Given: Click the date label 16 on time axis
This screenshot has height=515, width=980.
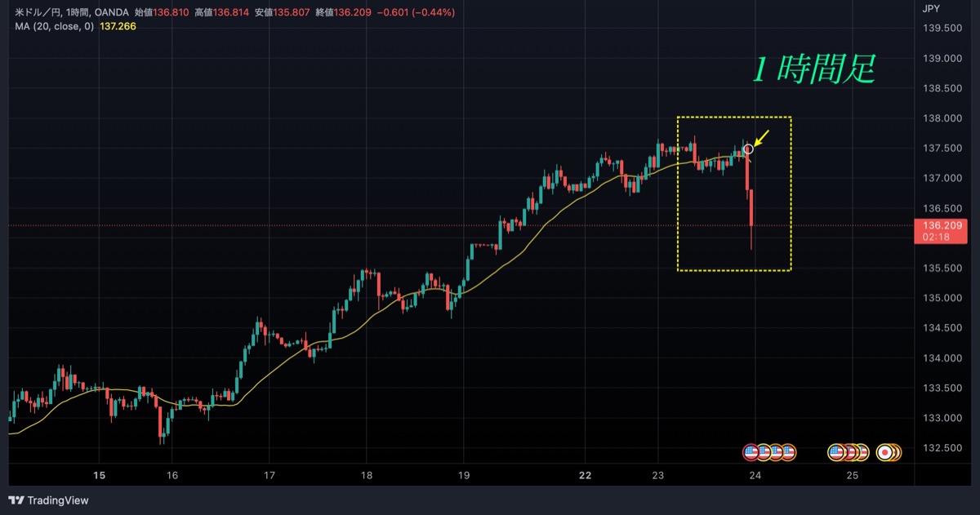Looking at the screenshot, I should (172, 476).
